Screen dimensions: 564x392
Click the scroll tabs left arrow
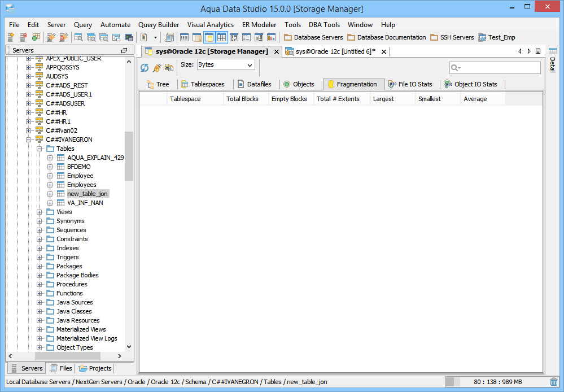pyautogui.click(x=520, y=51)
